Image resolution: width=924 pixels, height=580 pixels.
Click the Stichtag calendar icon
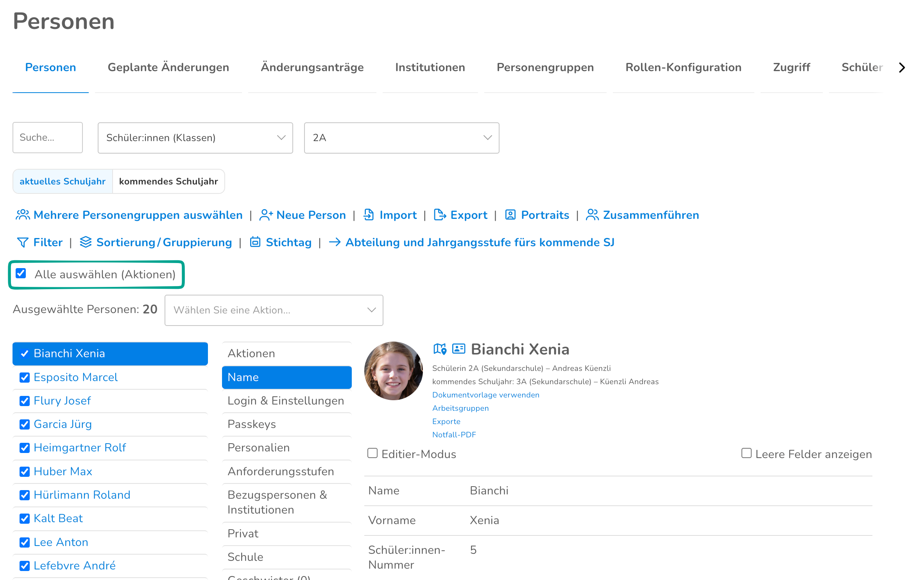click(255, 242)
